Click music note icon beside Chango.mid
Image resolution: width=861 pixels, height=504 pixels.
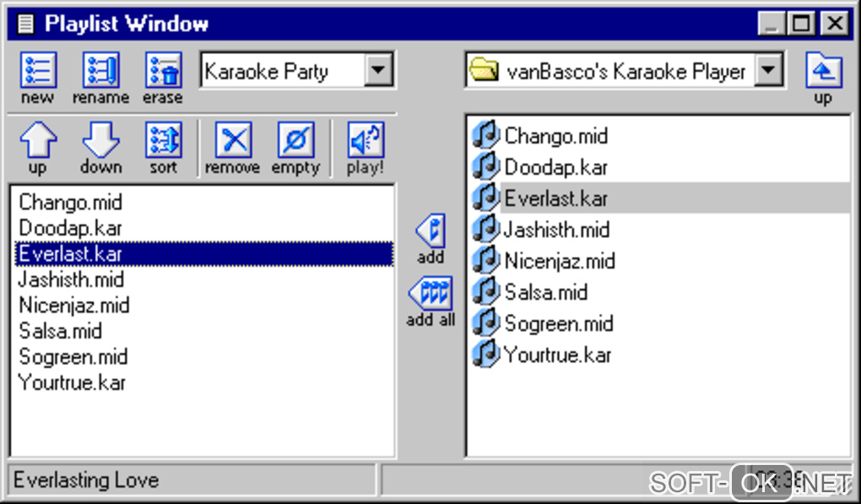click(x=485, y=135)
